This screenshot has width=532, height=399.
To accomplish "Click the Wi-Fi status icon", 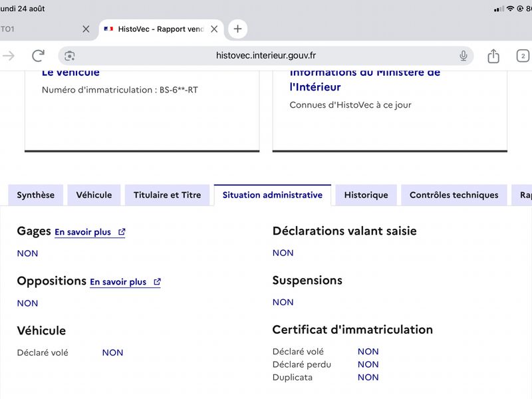I will coord(510,9).
